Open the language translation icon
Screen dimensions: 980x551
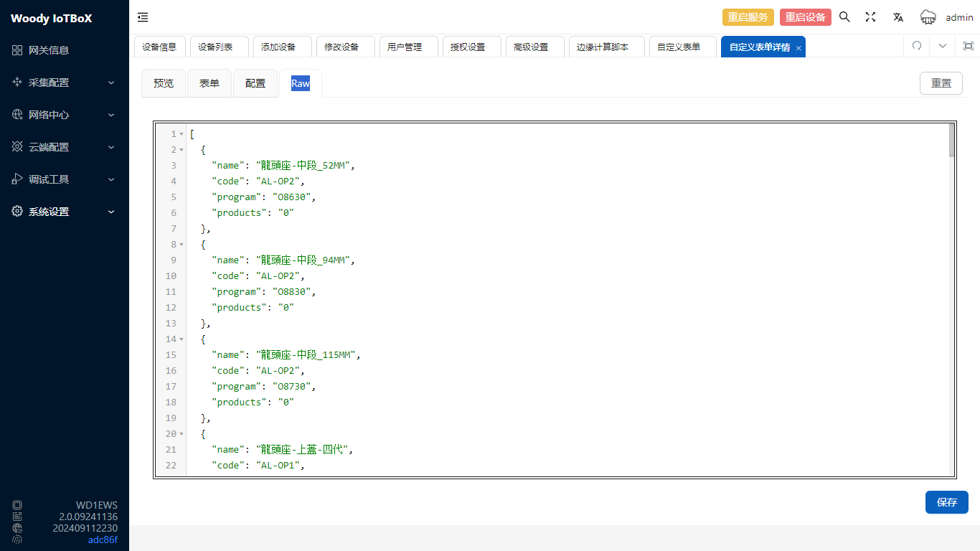tap(897, 17)
